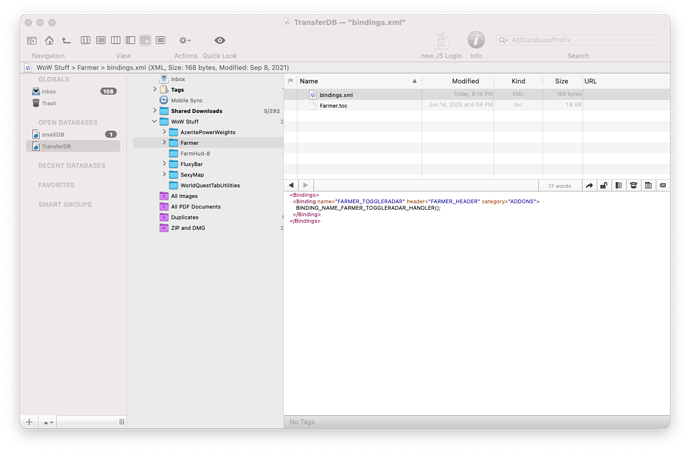Image resolution: width=690 pixels, height=453 pixels.
Task: Expand the FluxyBar folder
Action: [164, 164]
